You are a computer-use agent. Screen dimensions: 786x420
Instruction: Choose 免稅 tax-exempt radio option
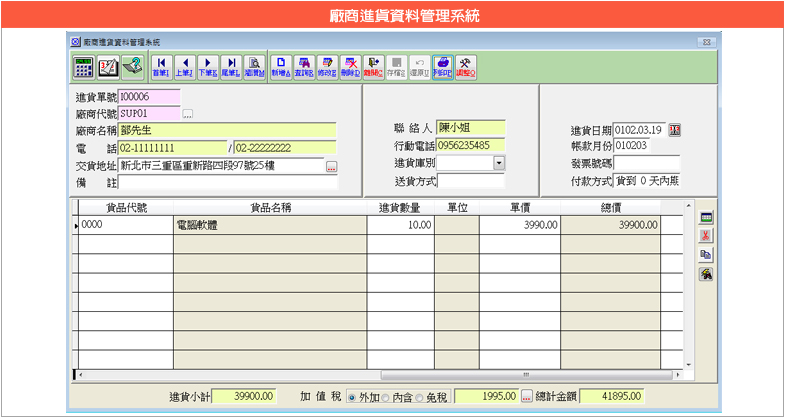(x=420, y=397)
